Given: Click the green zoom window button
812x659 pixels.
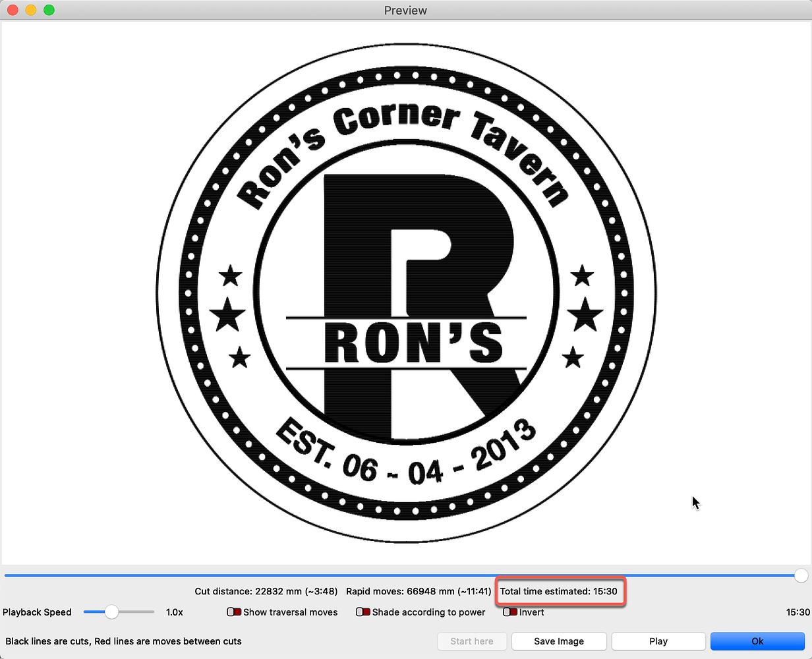Looking at the screenshot, I should tap(48, 11).
